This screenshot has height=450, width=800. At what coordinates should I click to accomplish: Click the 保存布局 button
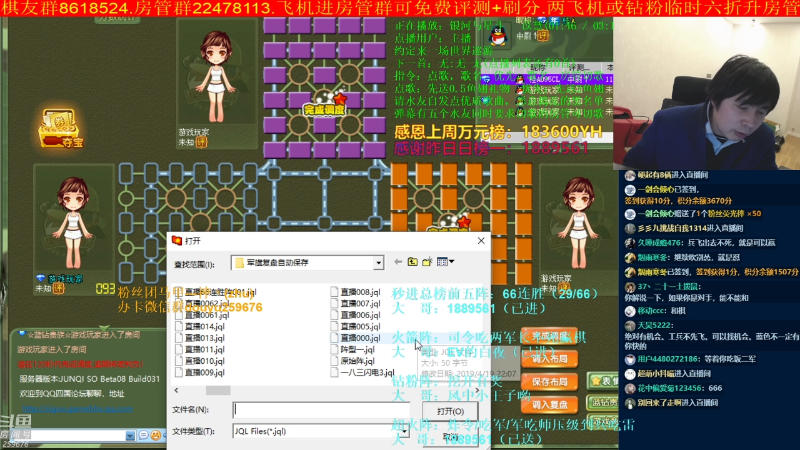tap(549, 382)
